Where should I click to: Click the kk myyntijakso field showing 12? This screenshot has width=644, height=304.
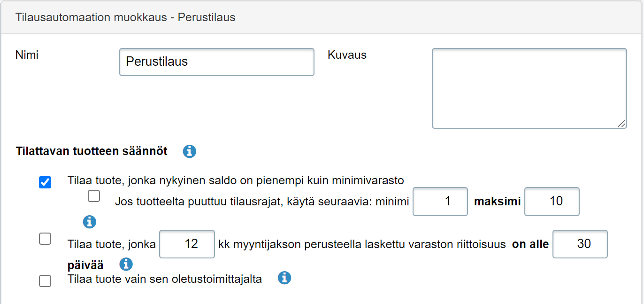pyautogui.click(x=187, y=244)
